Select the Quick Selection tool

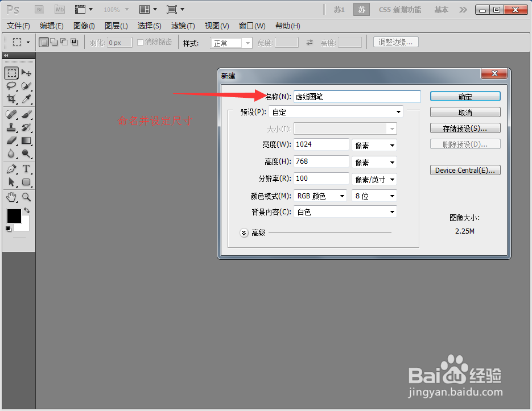pyautogui.click(x=26, y=86)
